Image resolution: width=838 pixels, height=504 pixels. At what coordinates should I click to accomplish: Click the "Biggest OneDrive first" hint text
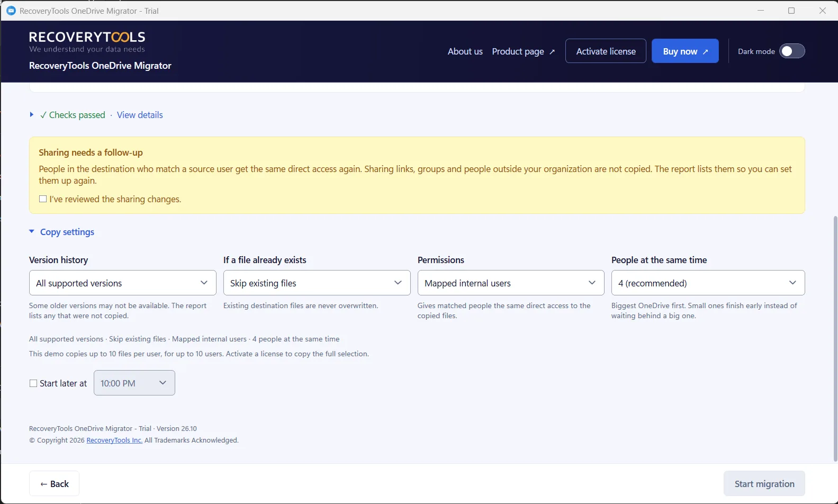click(x=704, y=310)
